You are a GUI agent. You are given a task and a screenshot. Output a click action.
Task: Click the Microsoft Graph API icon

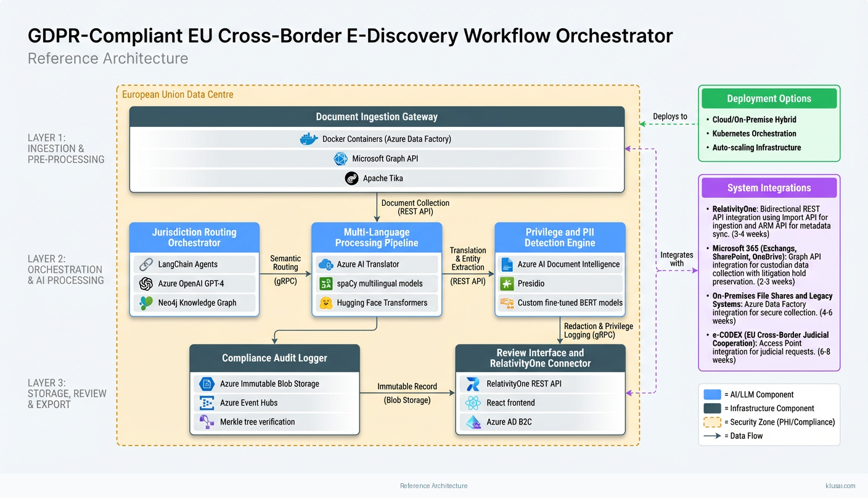[340, 159]
